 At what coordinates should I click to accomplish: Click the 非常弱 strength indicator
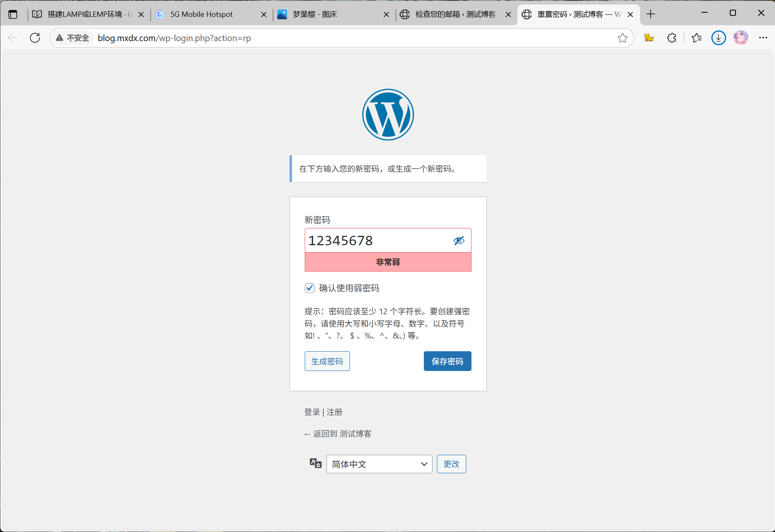(388, 262)
